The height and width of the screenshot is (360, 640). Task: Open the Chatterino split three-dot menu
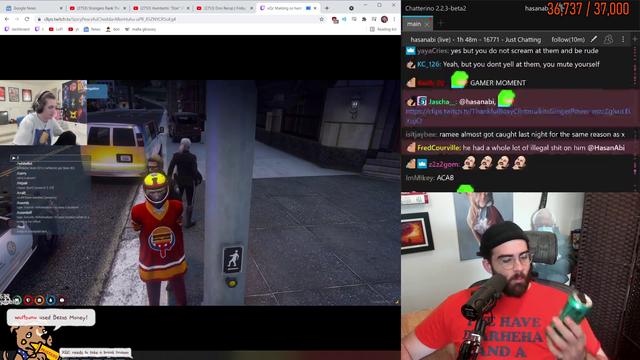point(623,39)
